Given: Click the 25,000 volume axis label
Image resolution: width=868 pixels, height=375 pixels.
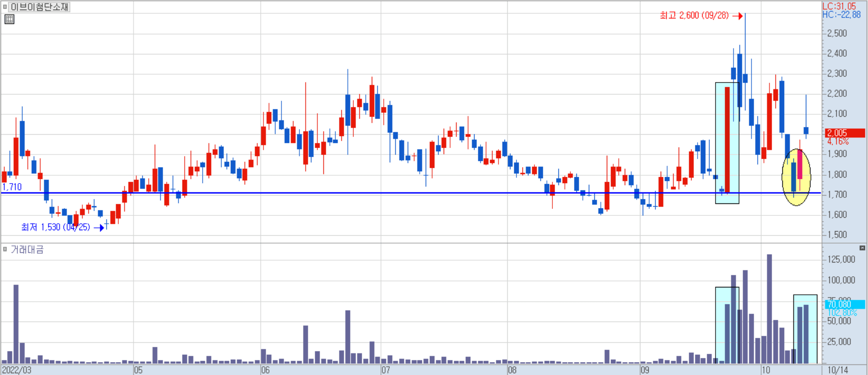Looking at the screenshot, I should (x=839, y=342).
